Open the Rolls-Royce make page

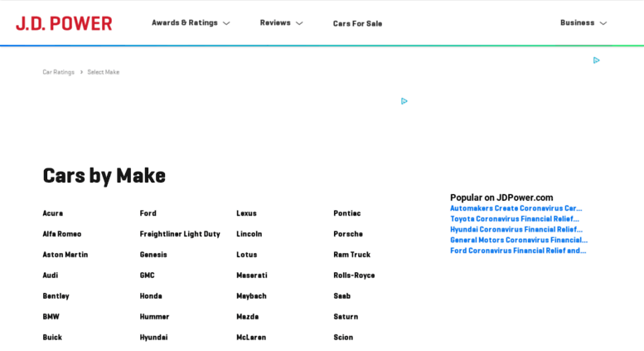coord(354,275)
